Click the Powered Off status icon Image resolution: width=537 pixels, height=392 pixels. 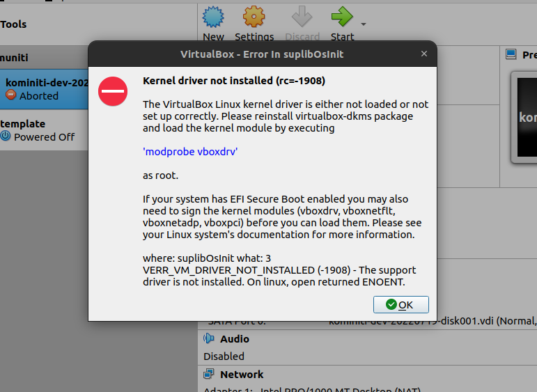tap(6, 136)
